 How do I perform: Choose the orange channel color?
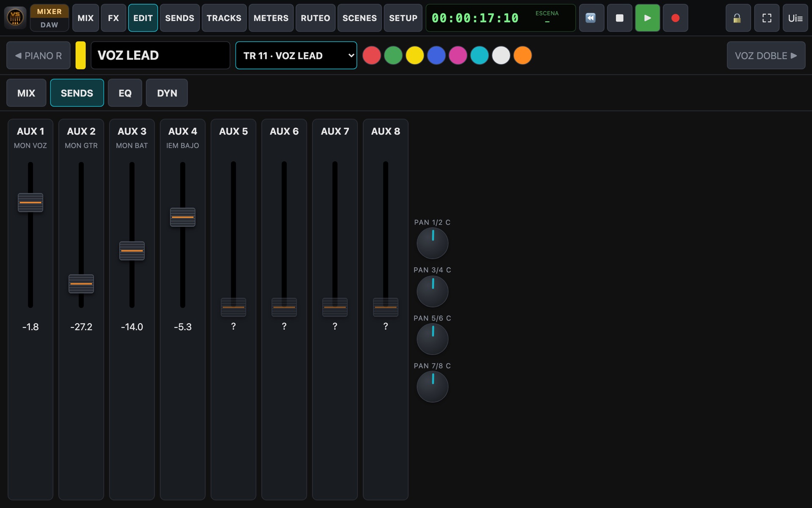523,55
